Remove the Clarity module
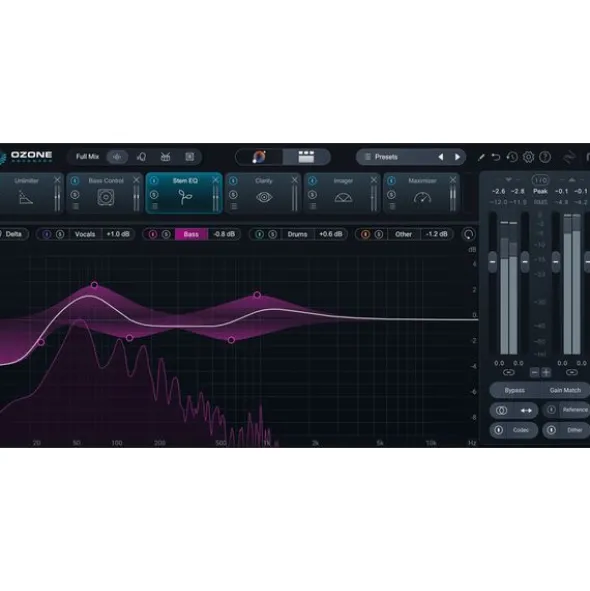 click(294, 180)
